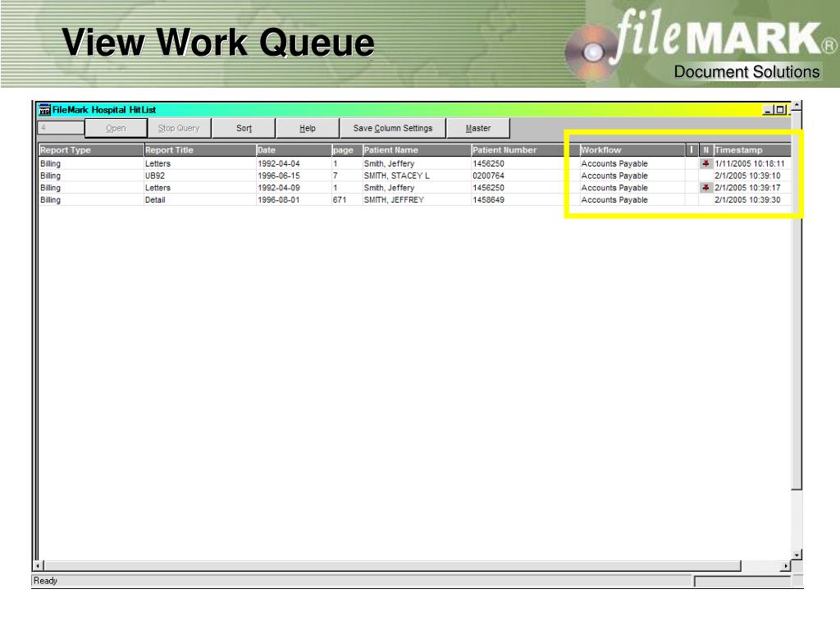Click the Sort button
Image resolution: width=840 pixels, height=630 pixels.
click(244, 128)
